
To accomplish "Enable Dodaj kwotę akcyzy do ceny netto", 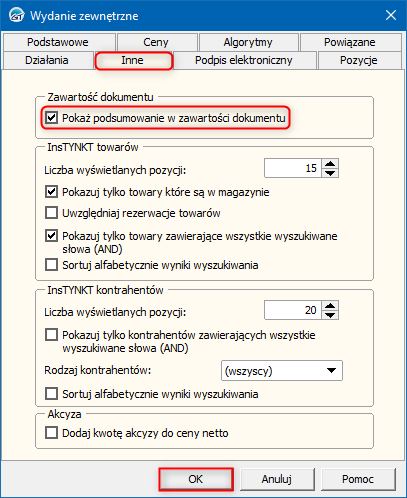I will [51, 433].
